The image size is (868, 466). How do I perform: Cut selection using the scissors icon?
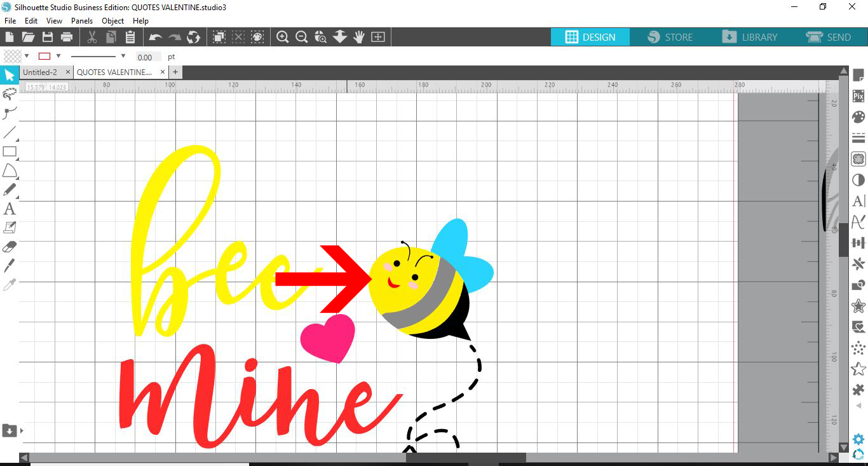92,38
